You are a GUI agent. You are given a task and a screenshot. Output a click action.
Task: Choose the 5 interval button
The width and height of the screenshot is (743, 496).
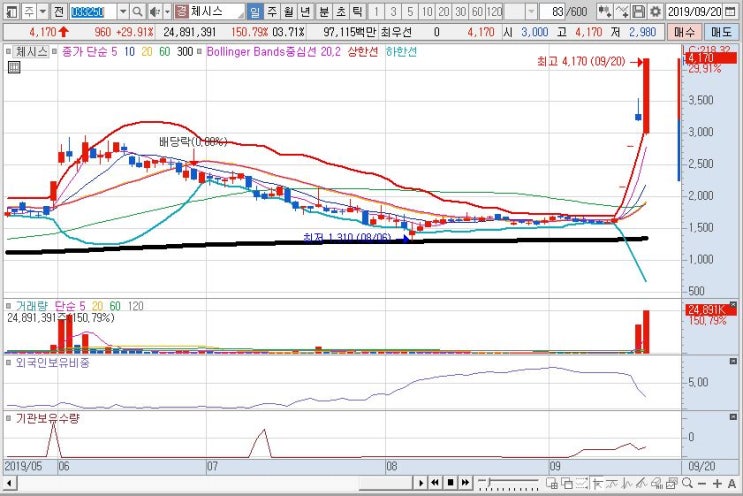coord(410,11)
